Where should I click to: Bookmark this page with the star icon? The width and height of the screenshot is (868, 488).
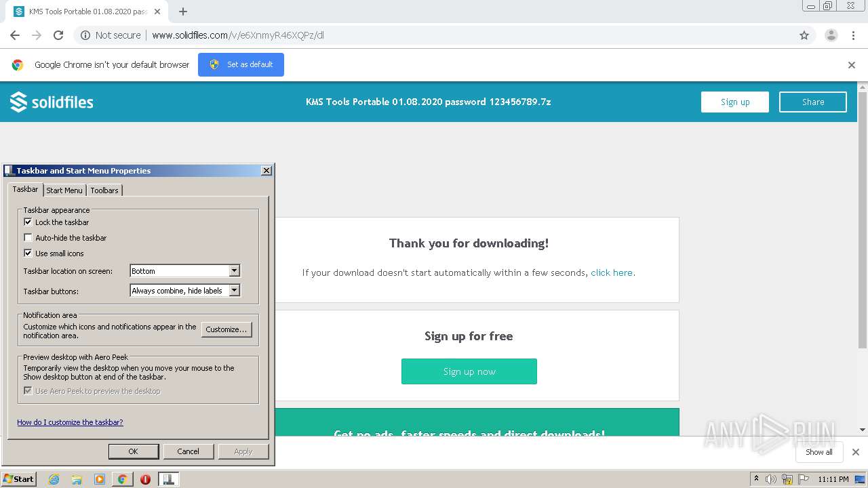(x=804, y=35)
